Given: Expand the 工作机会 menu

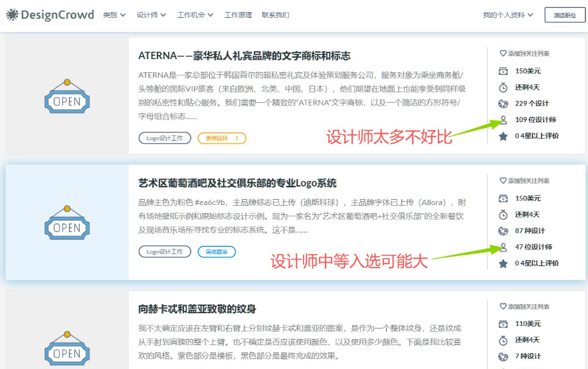Looking at the screenshot, I should (195, 15).
